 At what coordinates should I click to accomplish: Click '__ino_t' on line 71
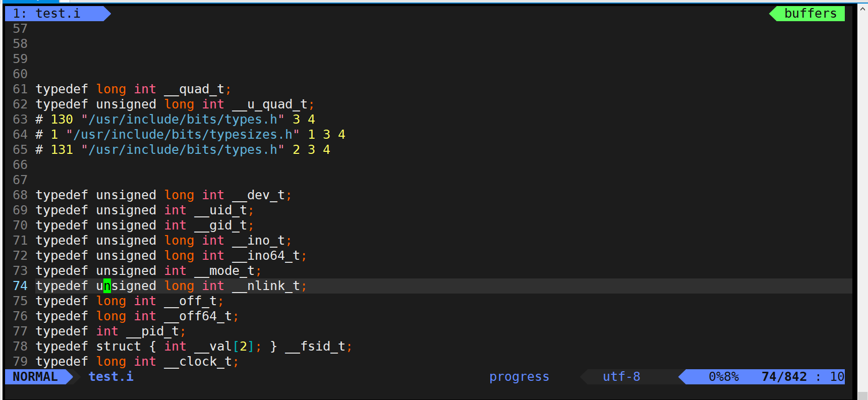point(258,241)
